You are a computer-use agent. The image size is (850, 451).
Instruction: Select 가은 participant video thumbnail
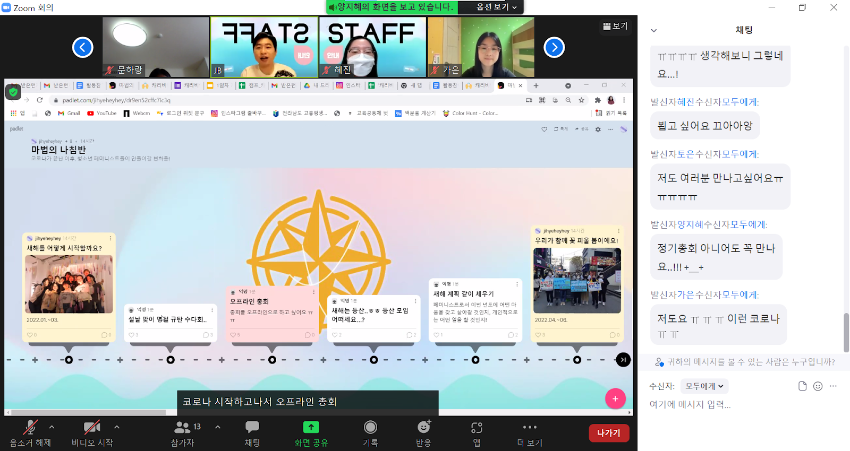[481, 47]
